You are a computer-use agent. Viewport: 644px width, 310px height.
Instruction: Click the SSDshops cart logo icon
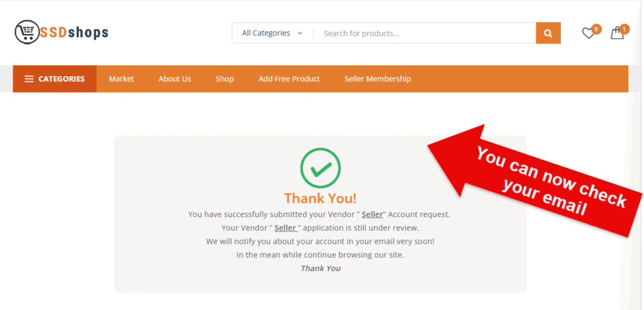(26, 32)
